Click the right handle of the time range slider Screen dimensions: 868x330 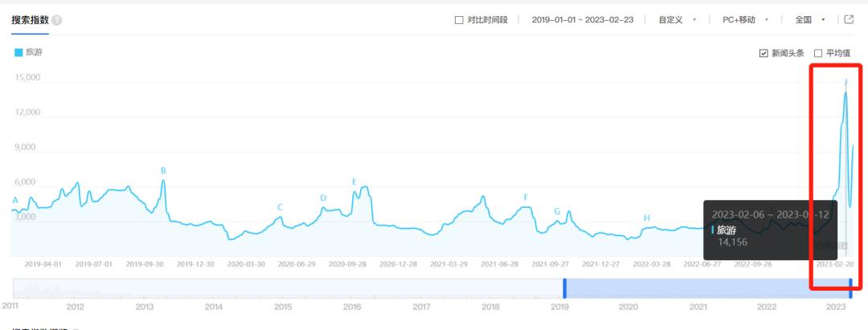pos(851,288)
